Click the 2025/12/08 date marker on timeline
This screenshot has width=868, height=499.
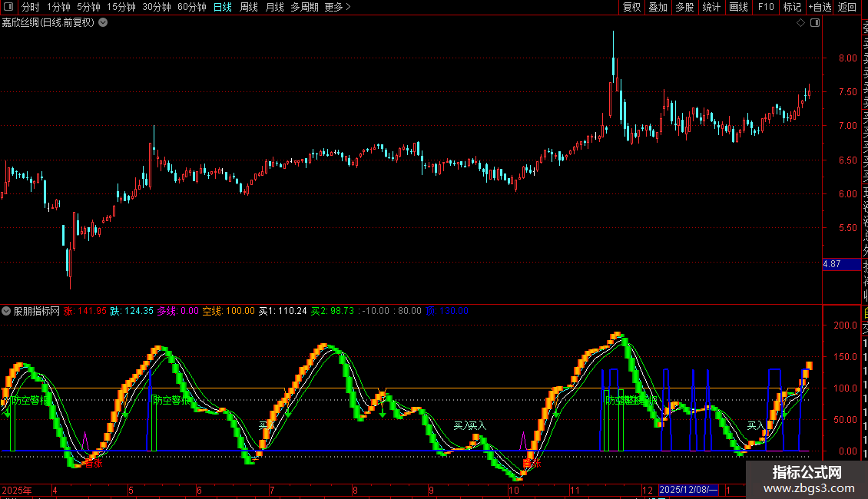point(688,490)
